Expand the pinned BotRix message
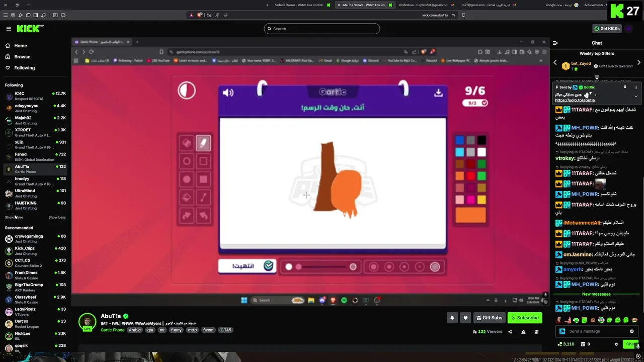644x362 pixels. 636,96
